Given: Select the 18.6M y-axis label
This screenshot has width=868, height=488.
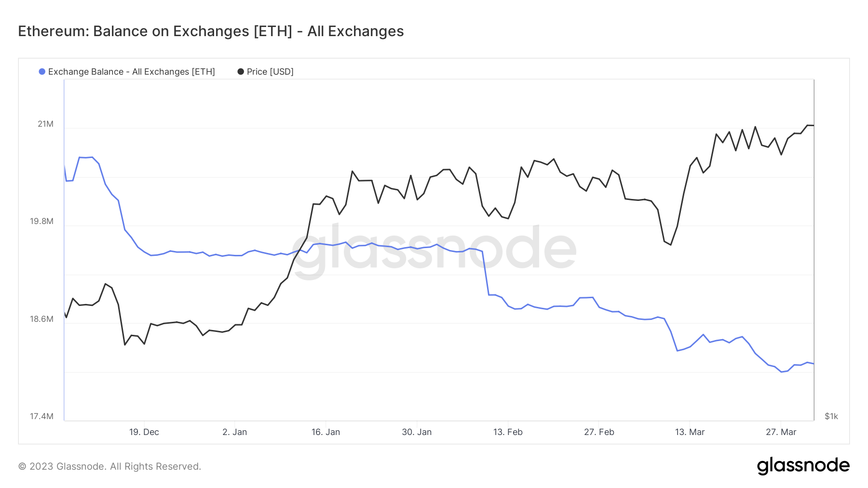Looking at the screenshot, I should pyautogui.click(x=42, y=319).
